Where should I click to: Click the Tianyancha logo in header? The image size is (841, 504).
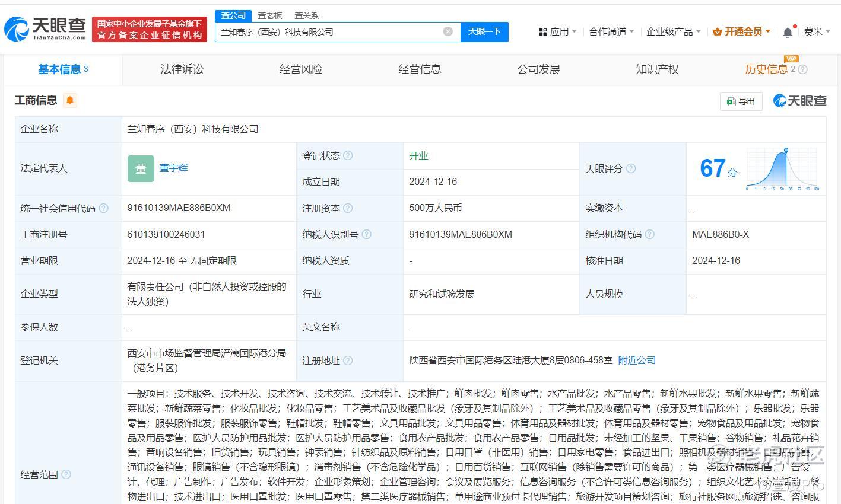click(45, 28)
